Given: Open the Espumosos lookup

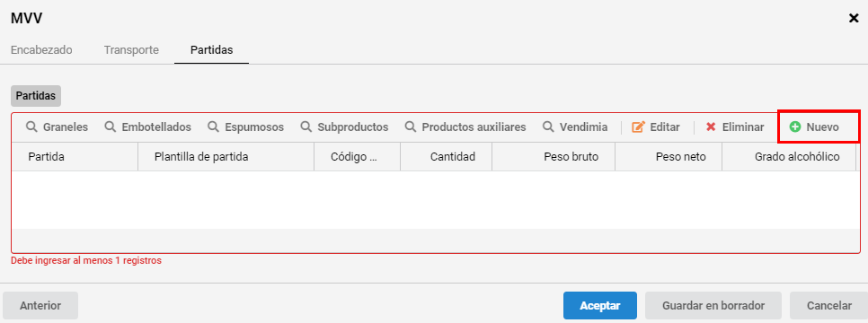Looking at the screenshot, I should tap(246, 127).
